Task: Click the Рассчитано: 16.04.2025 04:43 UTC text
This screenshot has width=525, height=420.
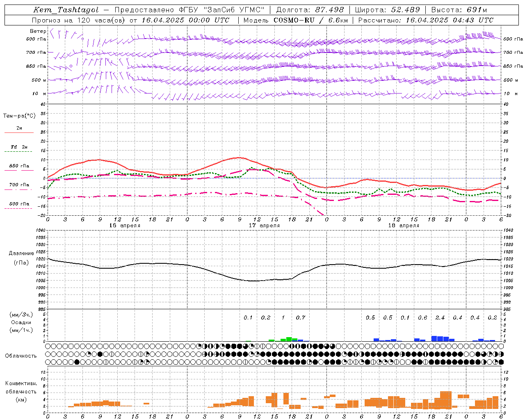Action: [426, 20]
